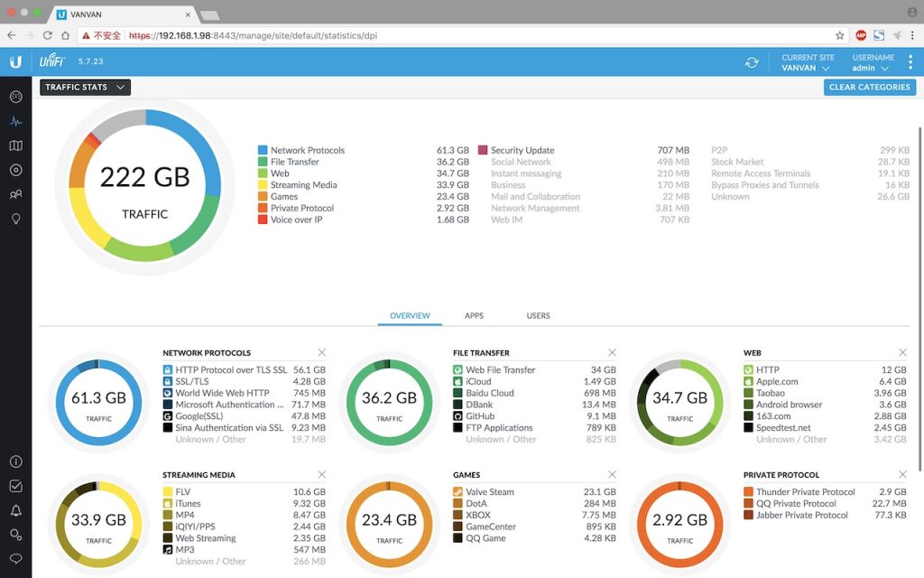Click the Speedtest.net row
Image resolution: width=924 pixels, height=578 pixels.
pos(825,427)
